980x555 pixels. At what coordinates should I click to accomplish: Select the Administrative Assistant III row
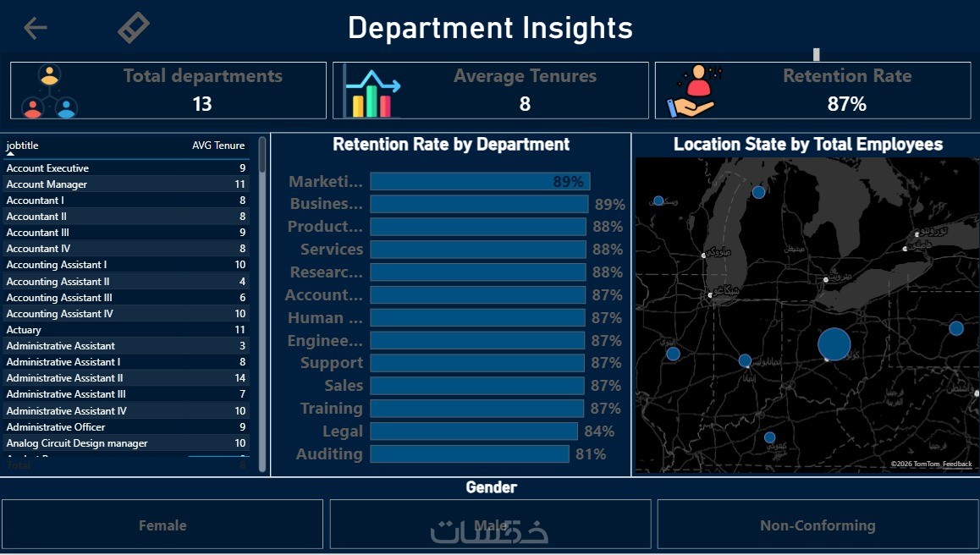126,394
